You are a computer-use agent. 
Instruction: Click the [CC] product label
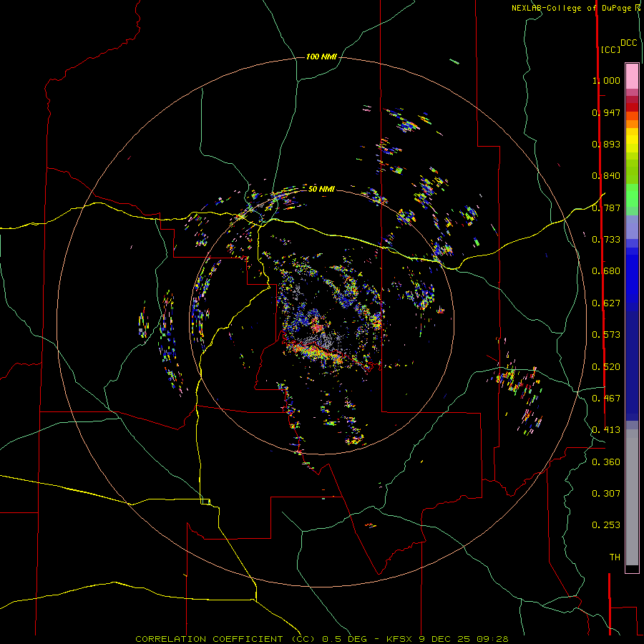click(610, 49)
